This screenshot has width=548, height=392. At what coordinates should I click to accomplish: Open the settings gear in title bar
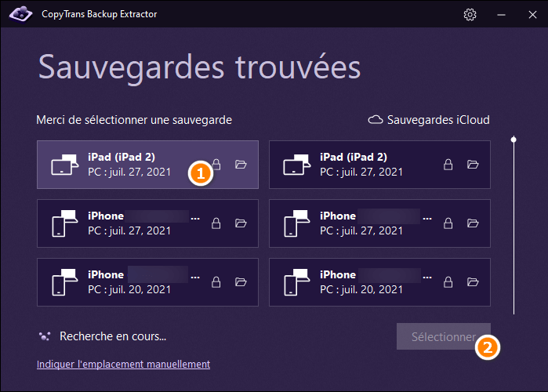pyautogui.click(x=470, y=14)
